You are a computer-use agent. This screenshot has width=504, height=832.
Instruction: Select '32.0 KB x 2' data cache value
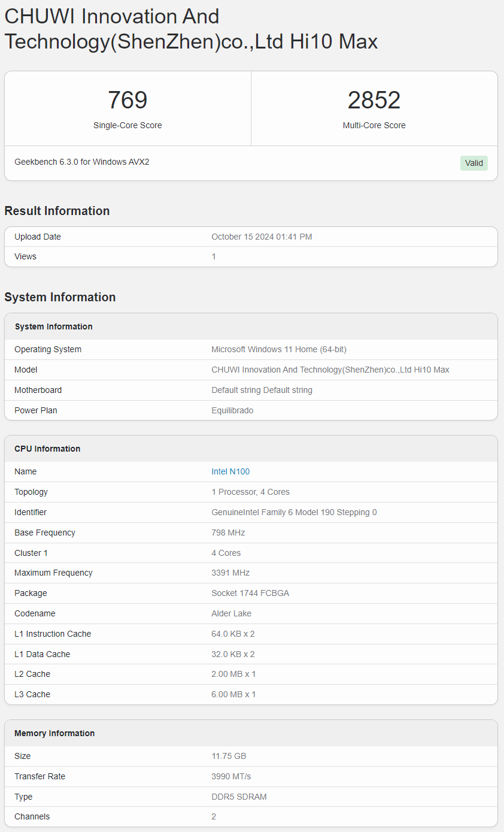pos(233,654)
